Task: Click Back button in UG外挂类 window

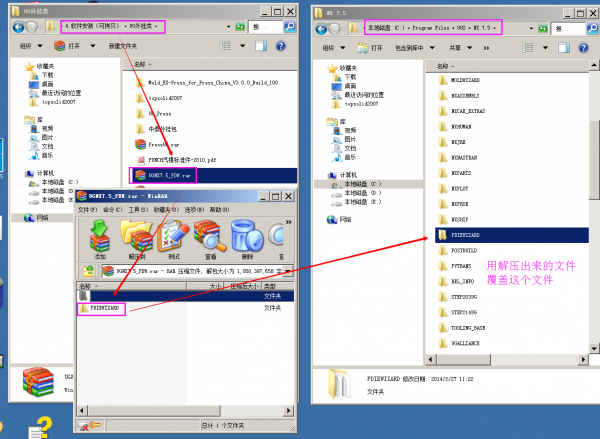Action: click(x=18, y=27)
